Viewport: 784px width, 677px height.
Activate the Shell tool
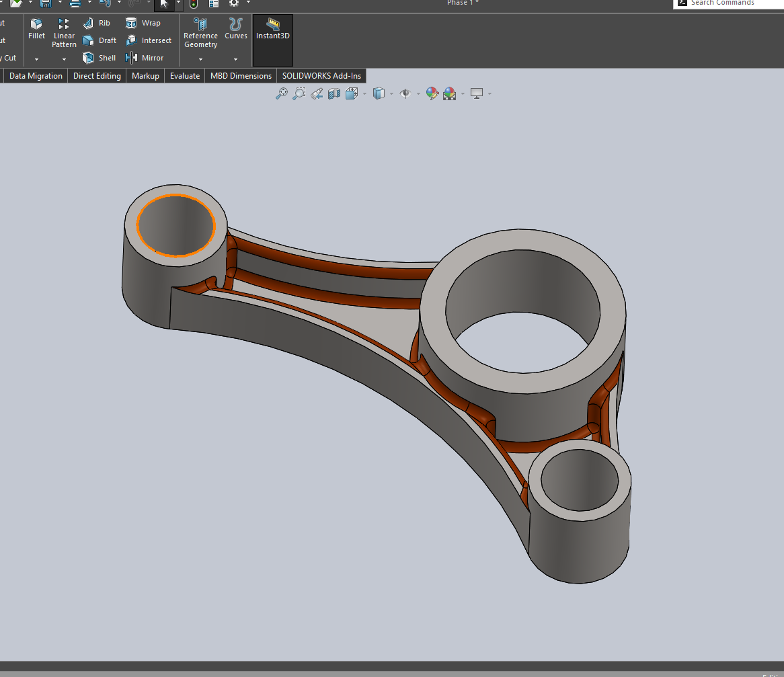point(99,57)
